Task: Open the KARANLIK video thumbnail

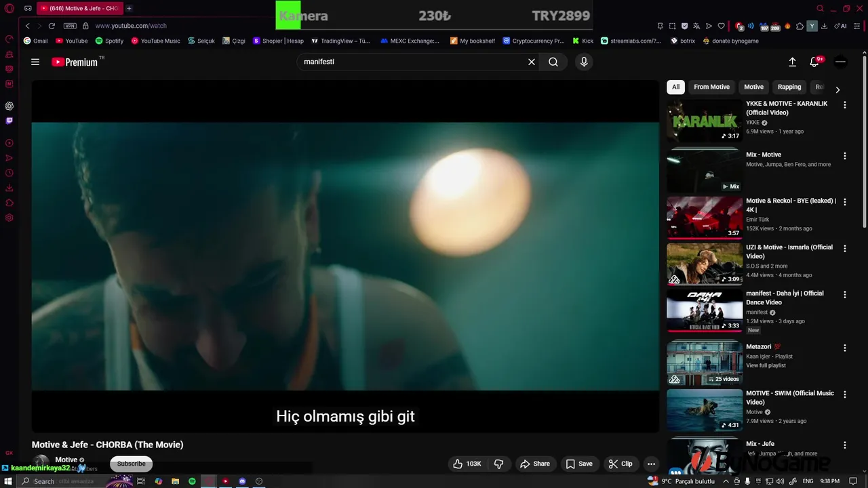Action: [705, 121]
